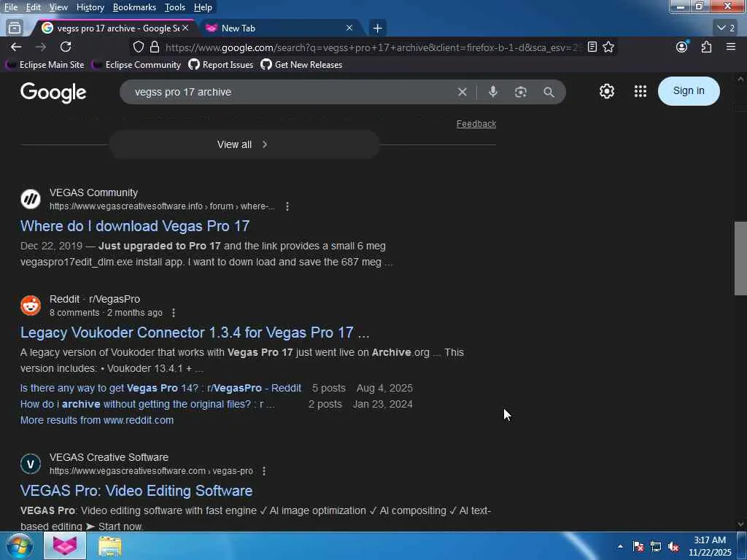Open the History menu
This screenshot has height=560, width=747.
point(90,7)
